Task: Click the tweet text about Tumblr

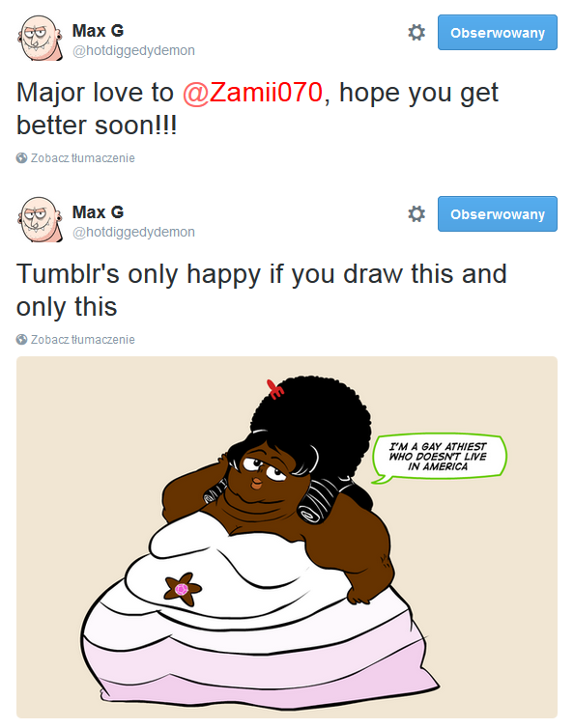Action: click(261, 291)
